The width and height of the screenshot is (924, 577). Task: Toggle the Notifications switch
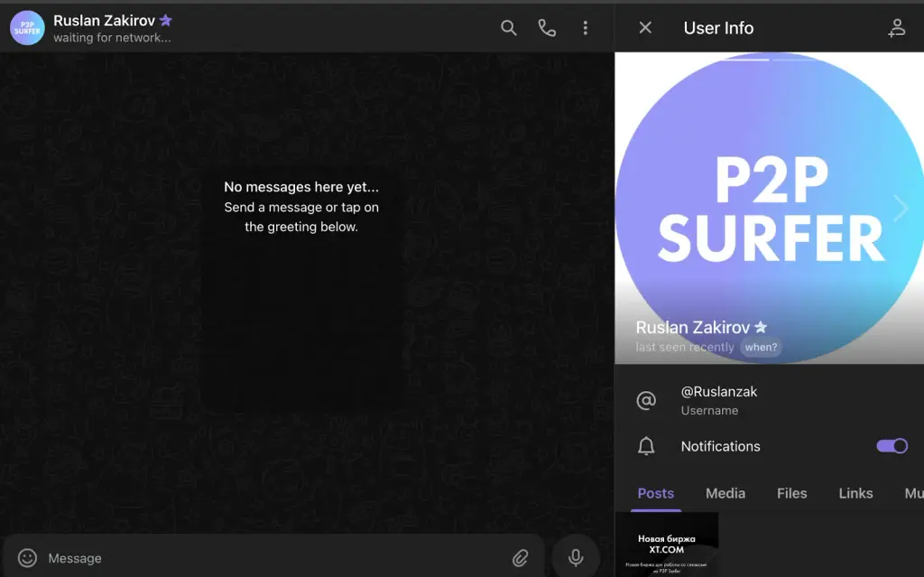click(892, 446)
